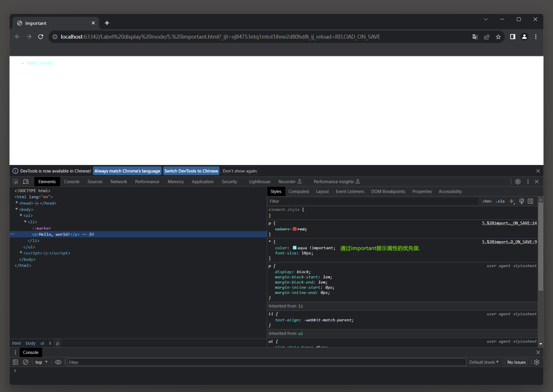Click the No Issues button
Viewport: 553px width, 392px height.
tap(516, 362)
